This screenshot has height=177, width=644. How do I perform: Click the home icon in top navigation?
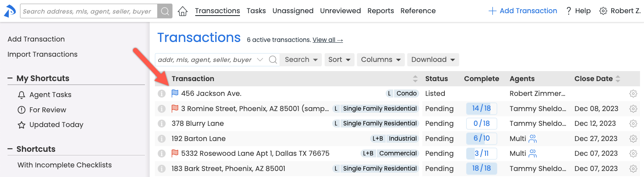pyautogui.click(x=182, y=11)
